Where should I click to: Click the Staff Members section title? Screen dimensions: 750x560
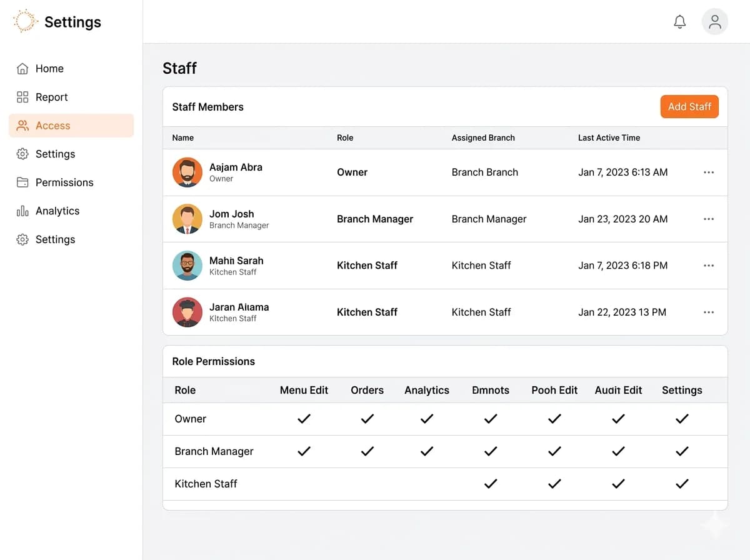(208, 107)
